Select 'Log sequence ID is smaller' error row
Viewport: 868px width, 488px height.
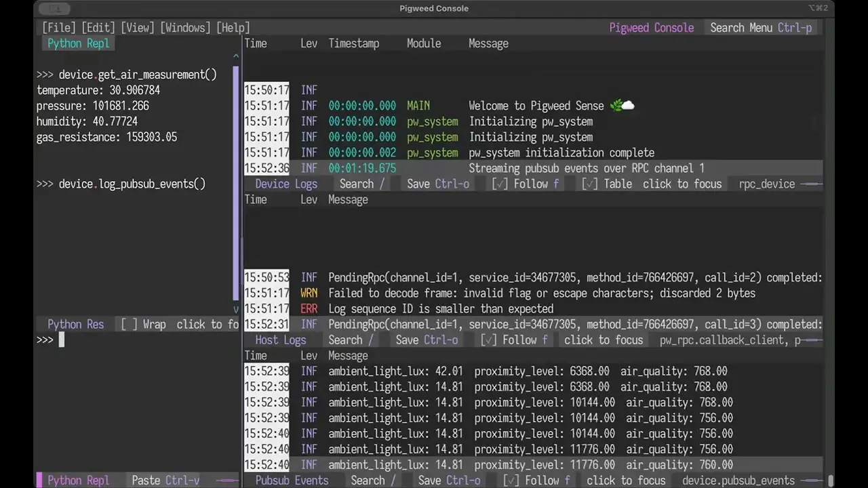[x=533, y=309]
